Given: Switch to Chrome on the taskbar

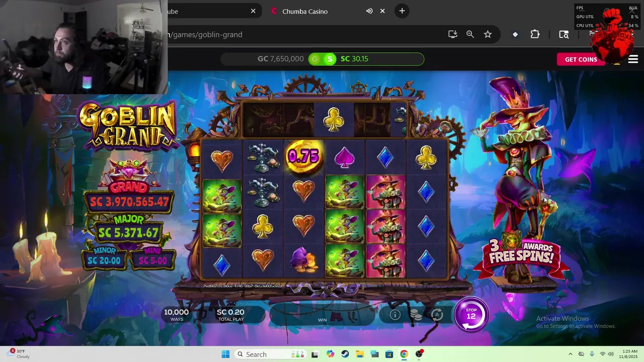Looking at the screenshot, I should (404, 354).
